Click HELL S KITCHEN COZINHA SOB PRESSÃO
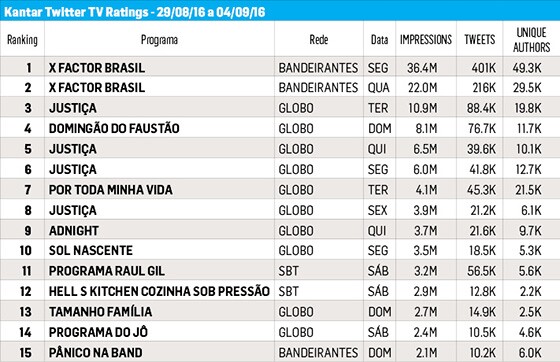Image resolution: width=560 pixels, height=362 pixels. click(159, 291)
